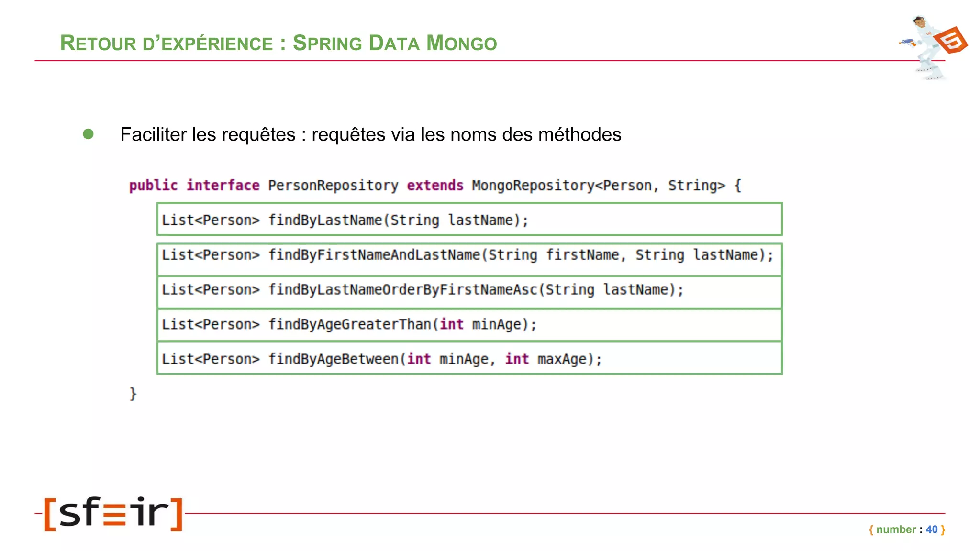Select the findByFirstNameAndLastName method line
980x551 pixels.
point(469,259)
